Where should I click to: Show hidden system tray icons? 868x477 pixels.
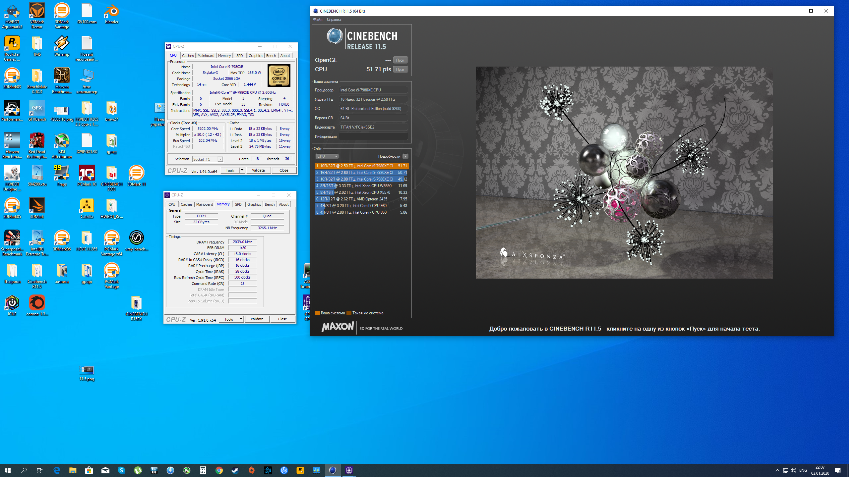click(x=777, y=470)
